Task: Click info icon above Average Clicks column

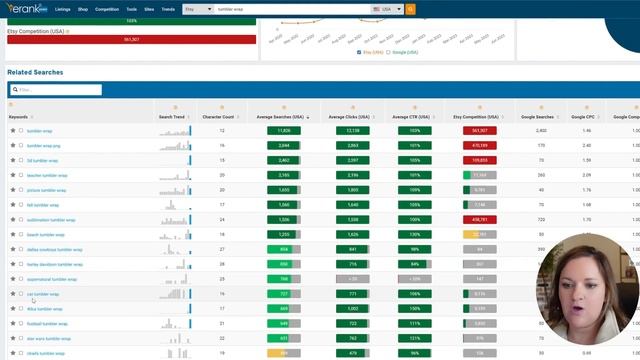Action: pyautogui.click(x=353, y=107)
